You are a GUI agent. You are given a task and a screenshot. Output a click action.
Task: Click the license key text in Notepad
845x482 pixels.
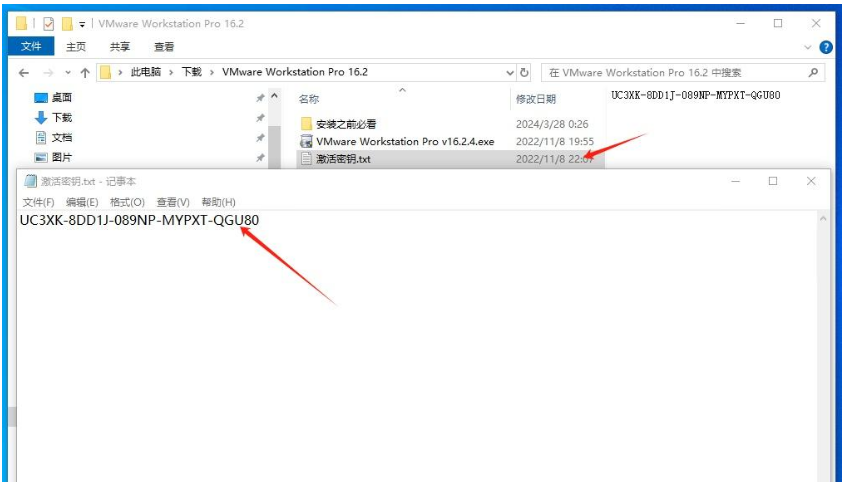[x=139, y=220]
